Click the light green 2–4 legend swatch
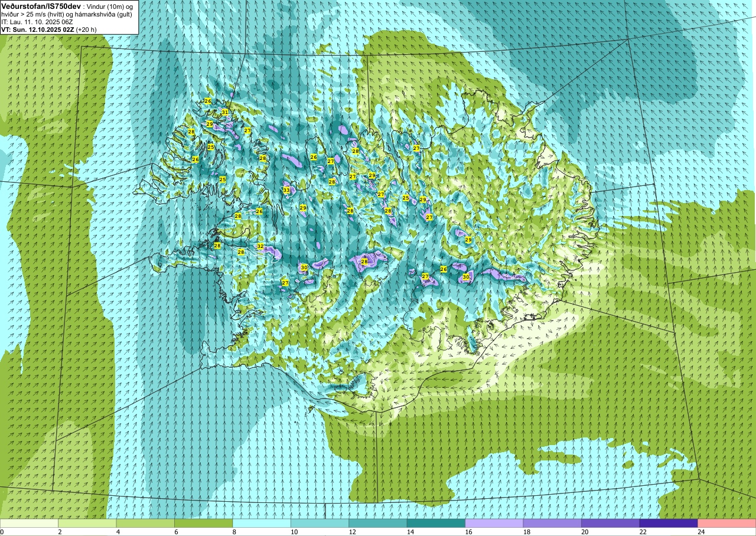 [87, 523]
